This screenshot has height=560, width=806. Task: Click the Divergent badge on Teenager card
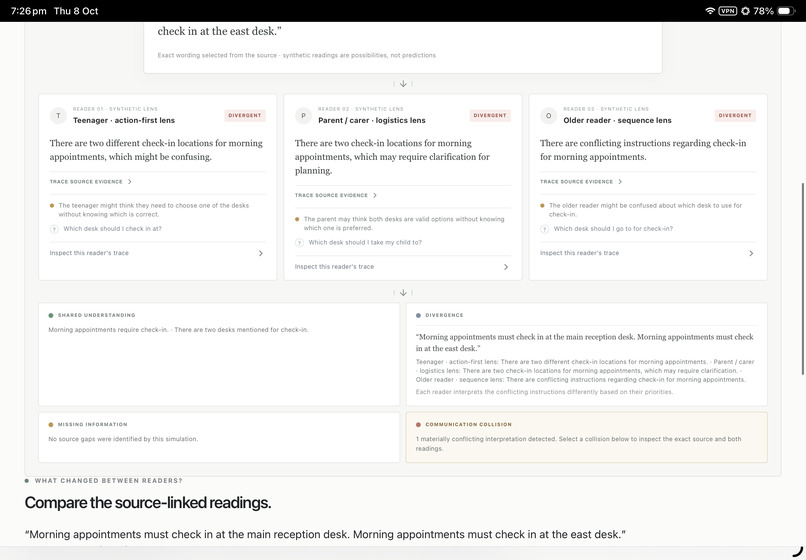coord(245,116)
